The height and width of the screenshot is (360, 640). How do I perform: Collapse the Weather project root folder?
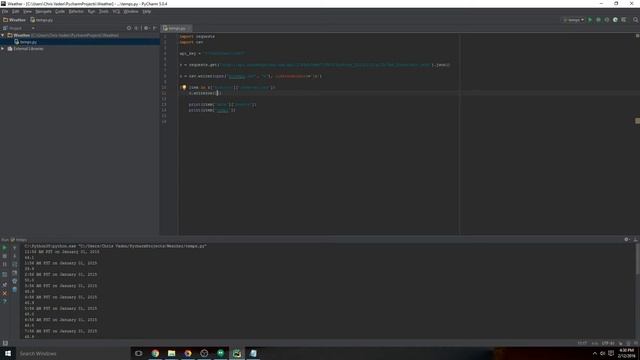(x=3, y=36)
